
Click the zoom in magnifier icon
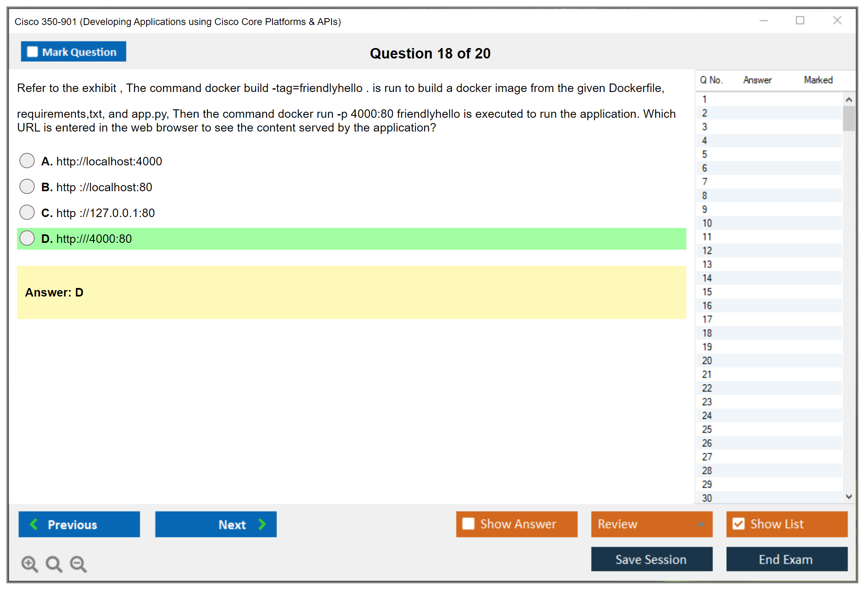point(29,564)
